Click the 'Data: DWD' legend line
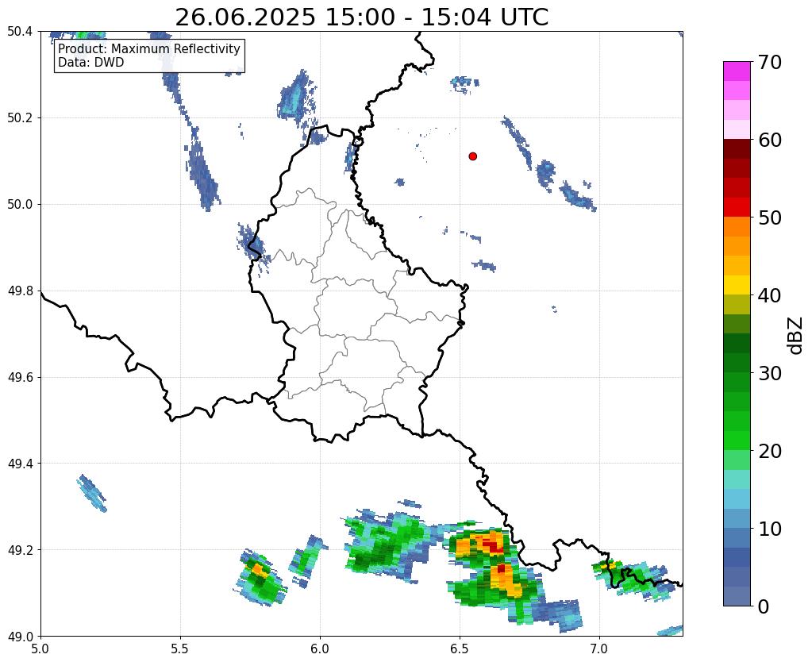812x662 pixels. point(91,63)
